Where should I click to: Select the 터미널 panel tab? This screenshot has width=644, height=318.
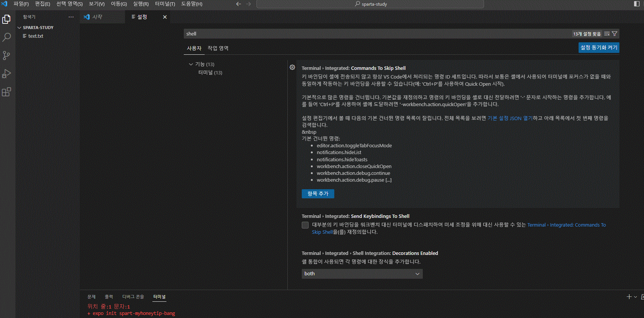click(x=160, y=297)
